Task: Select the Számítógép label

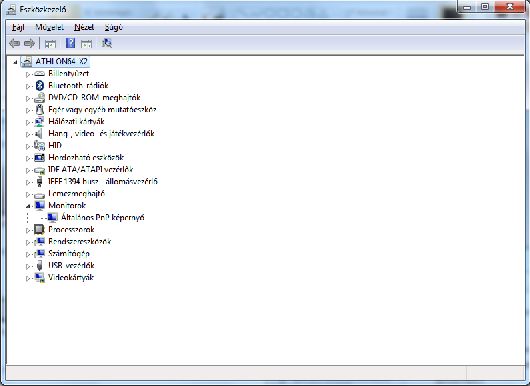Action: pos(69,254)
